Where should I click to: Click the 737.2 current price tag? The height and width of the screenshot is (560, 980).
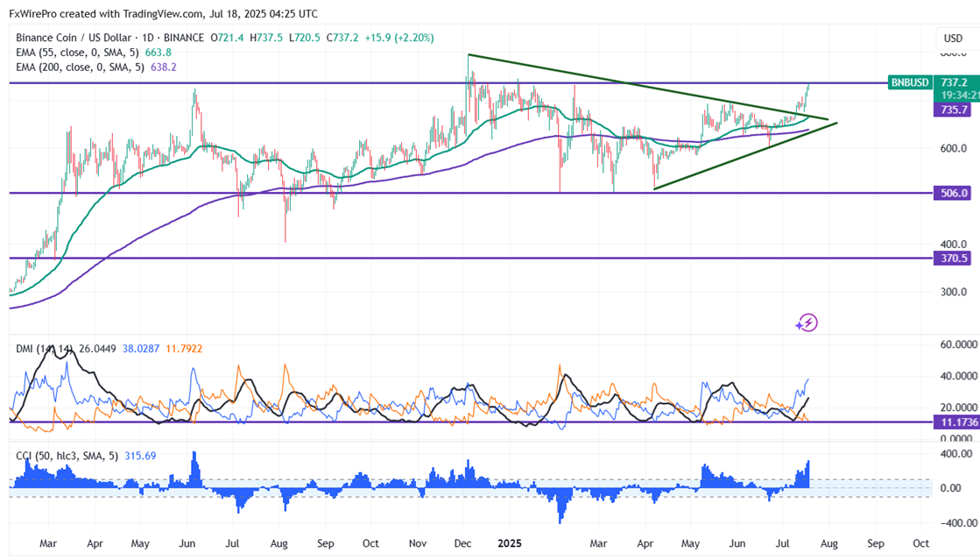[955, 82]
